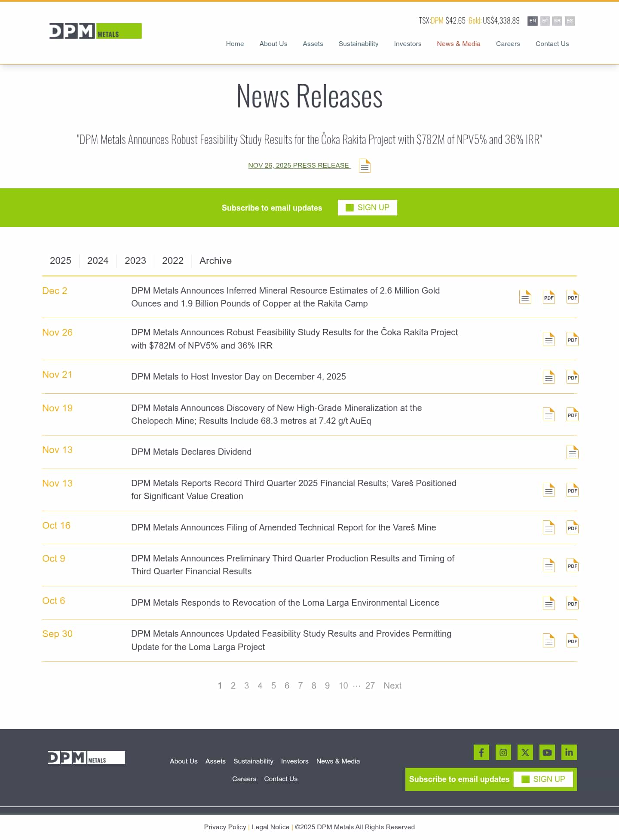Select the 2025 year tab

(61, 261)
